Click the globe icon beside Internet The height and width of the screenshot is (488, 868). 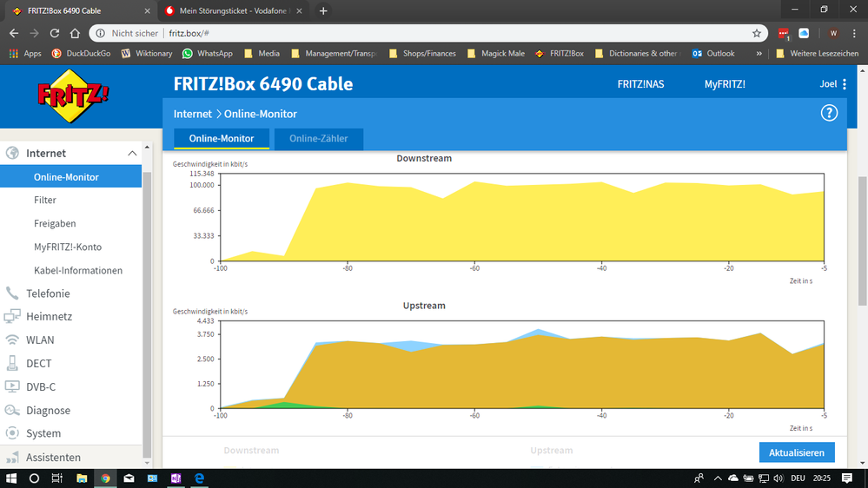tap(12, 154)
